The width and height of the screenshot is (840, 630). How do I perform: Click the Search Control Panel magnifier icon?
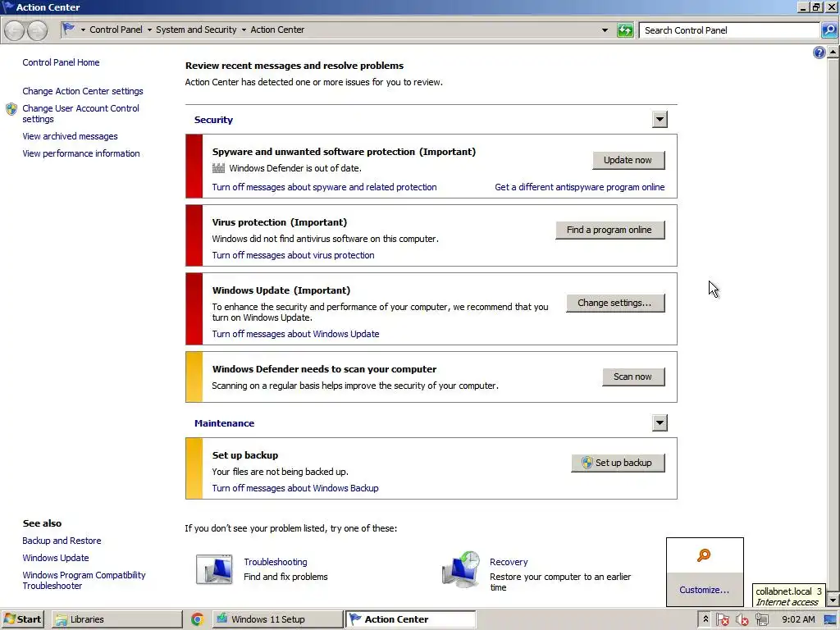pos(829,30)
